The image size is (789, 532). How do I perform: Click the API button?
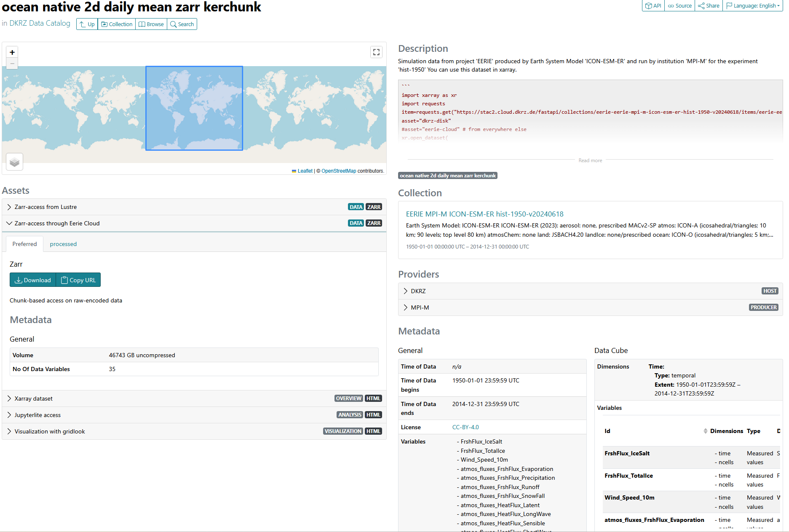pyautogui.click(x=653, y=5)
